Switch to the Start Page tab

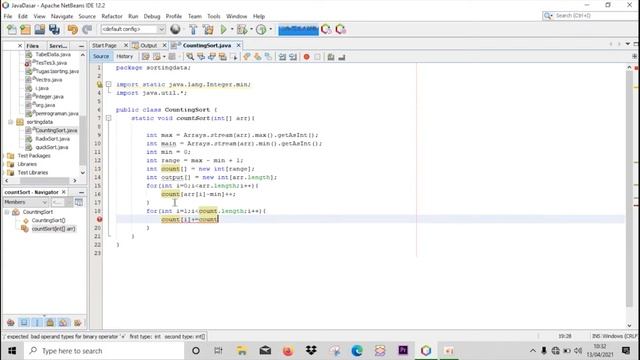tap(104, 45)
